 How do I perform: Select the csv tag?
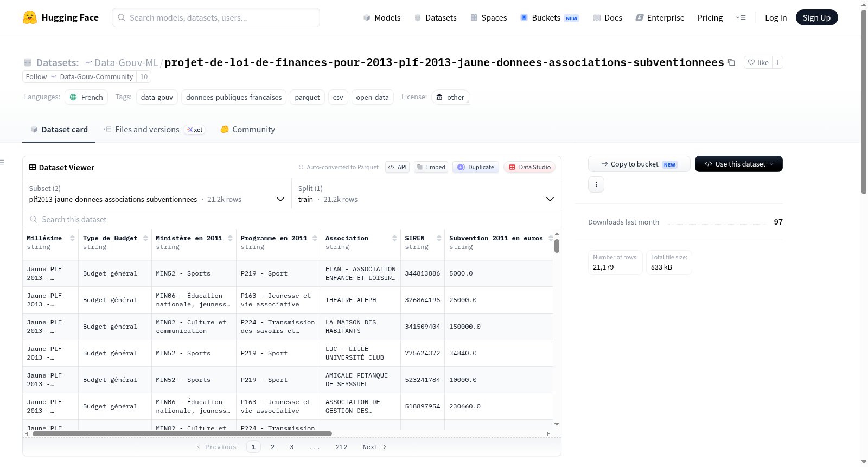338,97
